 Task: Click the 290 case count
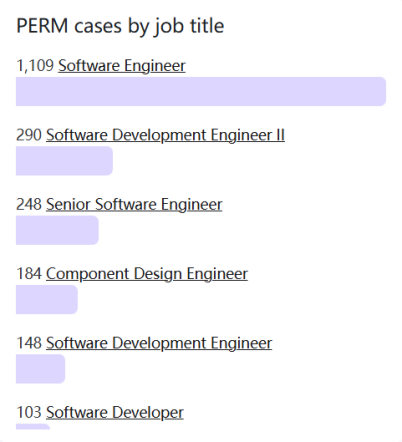[x=29, y=135]
